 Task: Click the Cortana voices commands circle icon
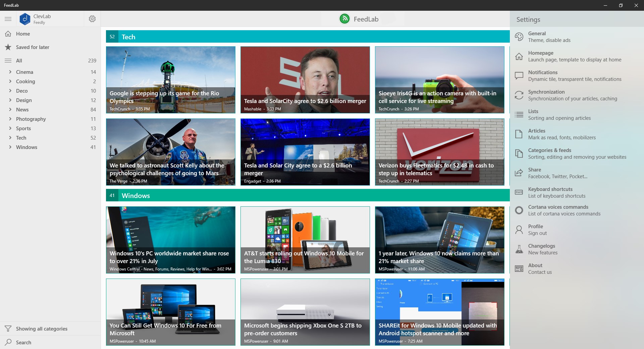coord(519,210)
